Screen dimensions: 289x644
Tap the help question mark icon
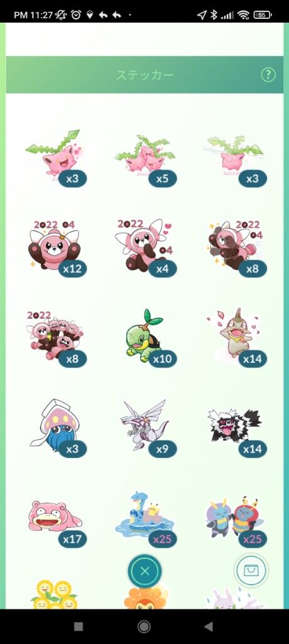(x=268, y=75)
